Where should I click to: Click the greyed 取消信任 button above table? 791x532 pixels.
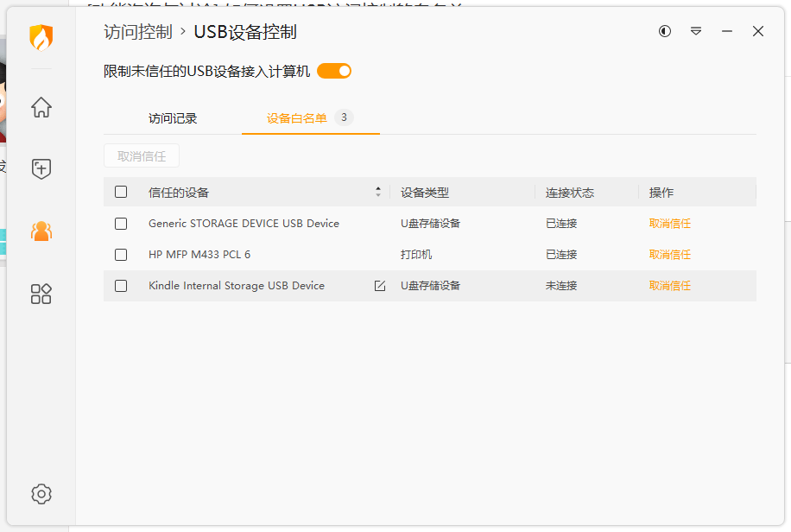[x=142, y=156]
